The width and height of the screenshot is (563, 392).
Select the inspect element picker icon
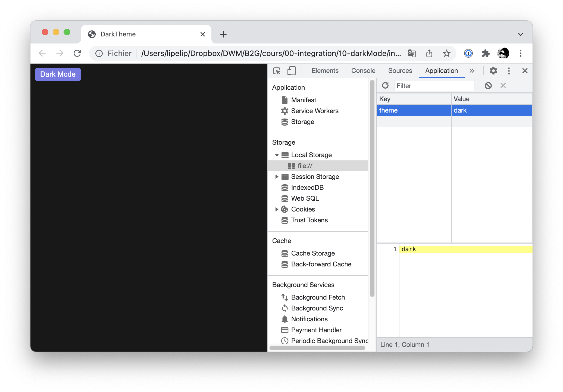pos(277,71)
